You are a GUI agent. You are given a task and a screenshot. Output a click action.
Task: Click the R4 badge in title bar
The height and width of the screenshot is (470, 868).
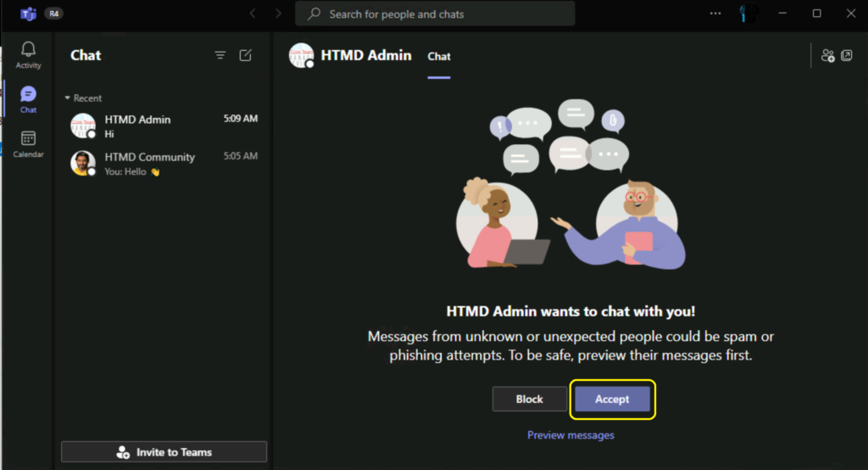(53, 14)
